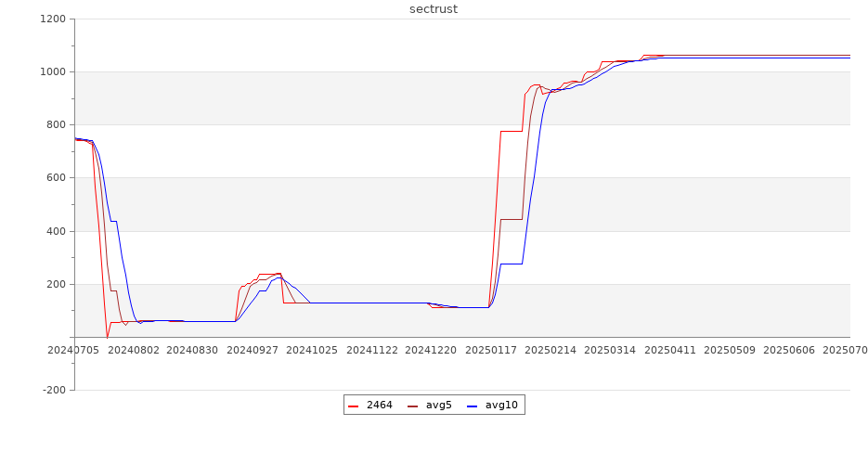The height and width of the screenshot is (464, 868).
Task: Select the avg10 legend label
Action: click(x=501, y=405)
